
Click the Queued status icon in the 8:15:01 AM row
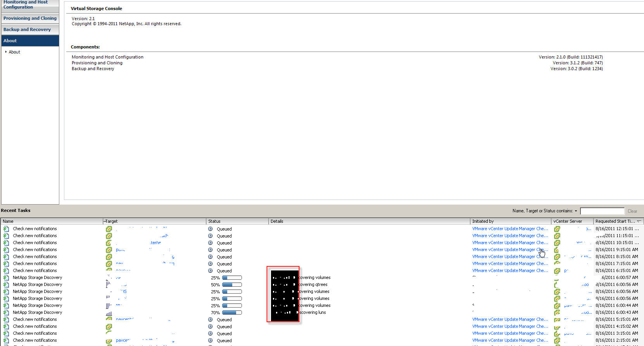pyautogui.click(x=211, y=257)
